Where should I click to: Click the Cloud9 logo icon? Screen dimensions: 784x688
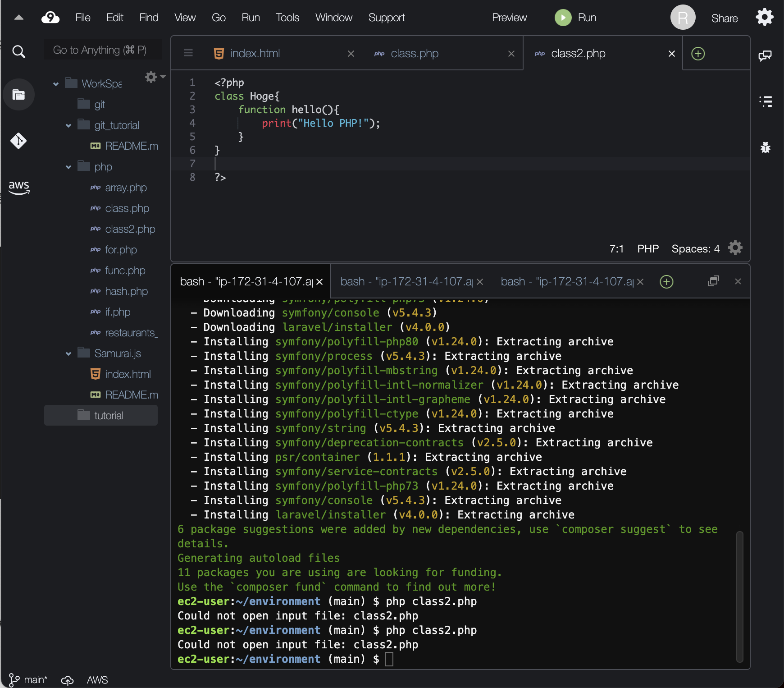50,18
